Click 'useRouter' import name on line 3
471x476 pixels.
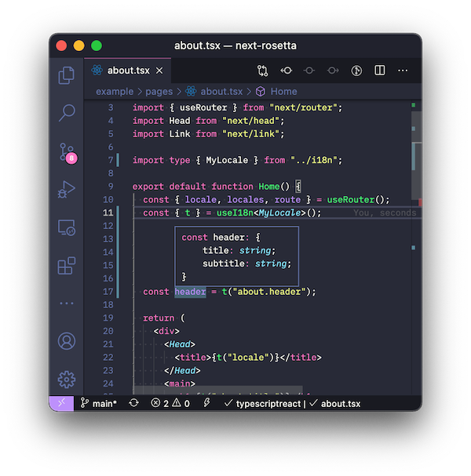203,107
